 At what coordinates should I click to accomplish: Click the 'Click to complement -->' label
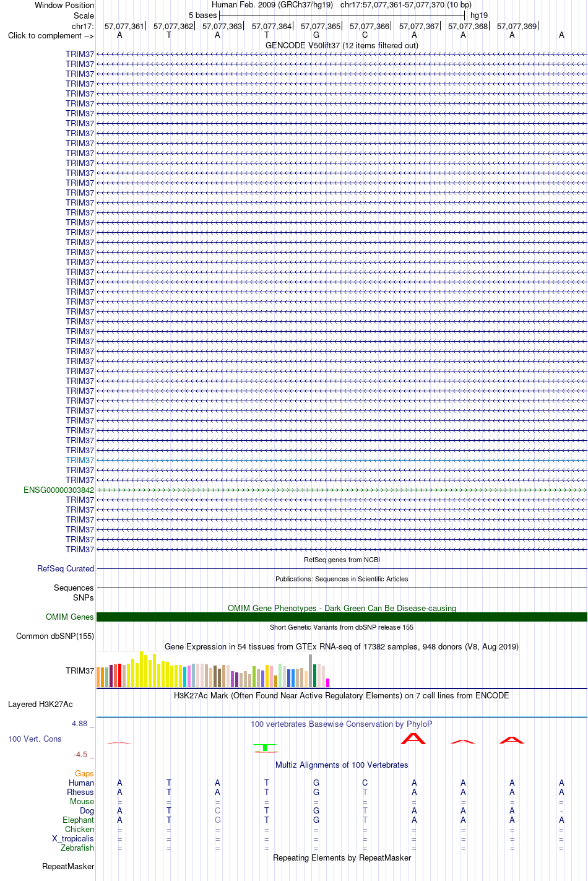51,35
